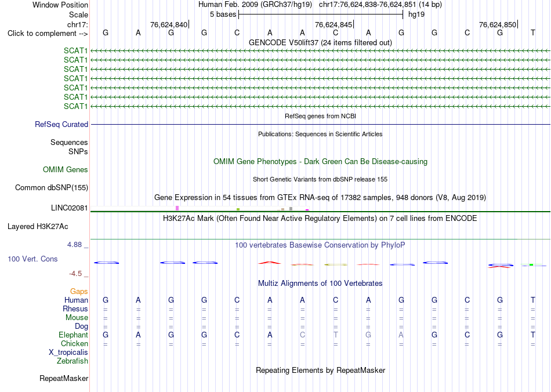Viewport: 551px width, 392px height.
Task: Click the magenta GTEx expression bar for LINC02081
Action: 307,210
